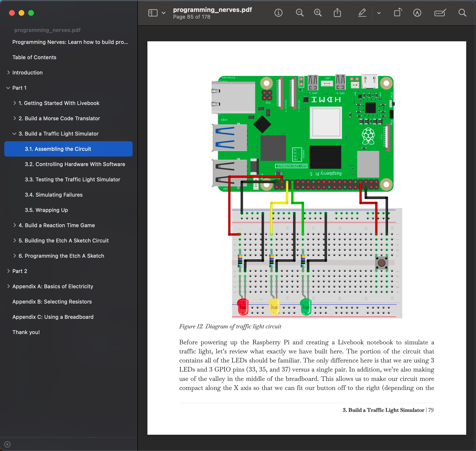Click the form filling toolbar icon

(x=440, y=13)
